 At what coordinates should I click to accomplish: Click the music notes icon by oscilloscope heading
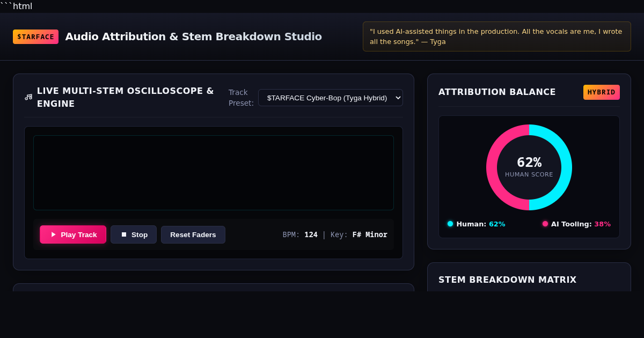pos(28,97)
